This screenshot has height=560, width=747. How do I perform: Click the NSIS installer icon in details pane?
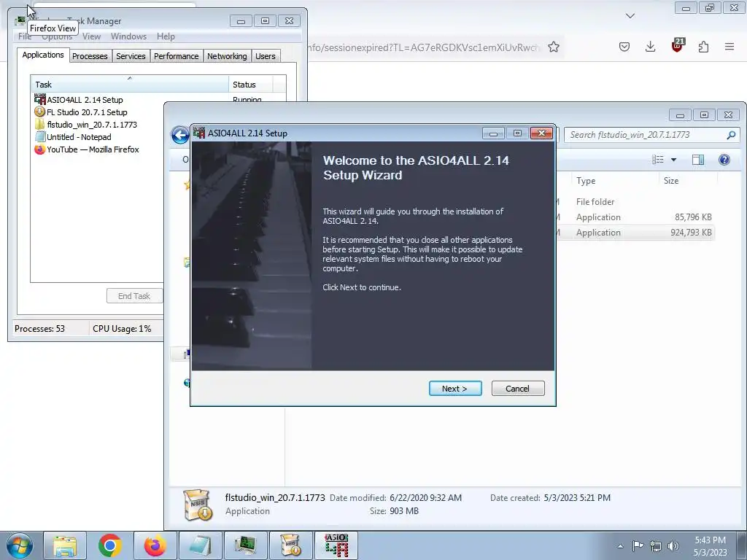(x=198, y=505)
